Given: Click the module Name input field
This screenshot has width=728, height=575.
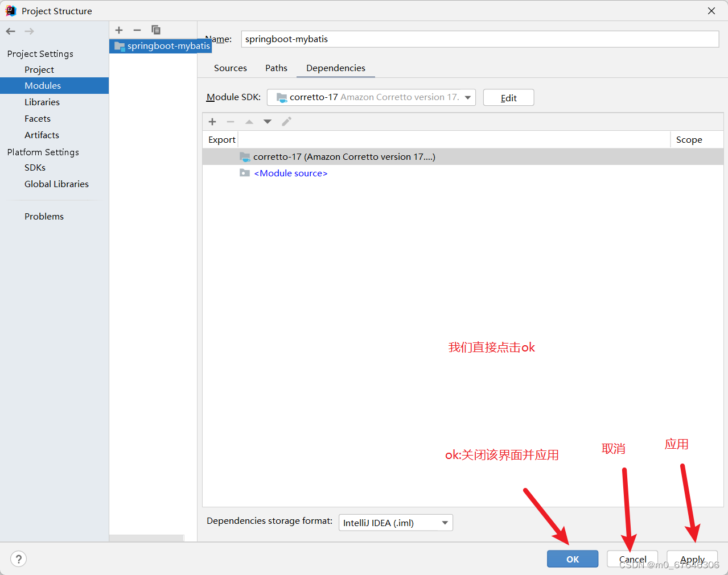Looking at the screenshot, I should pos(480,39).
